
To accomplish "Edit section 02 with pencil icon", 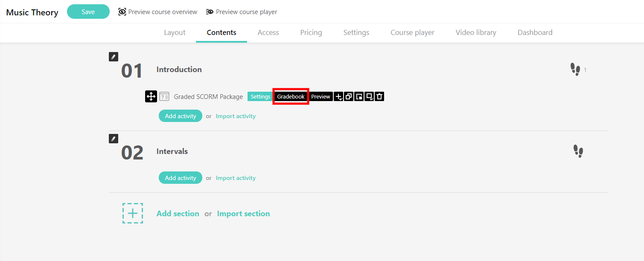I will tap(114, 139).
